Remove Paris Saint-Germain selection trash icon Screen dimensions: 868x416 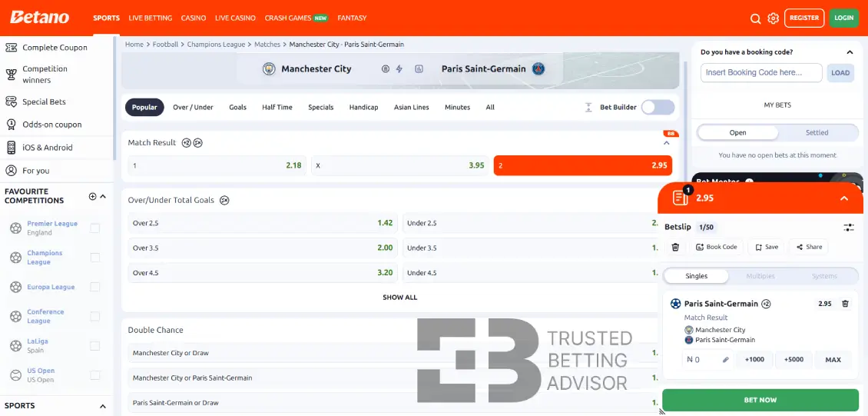[x=845, y=304]
